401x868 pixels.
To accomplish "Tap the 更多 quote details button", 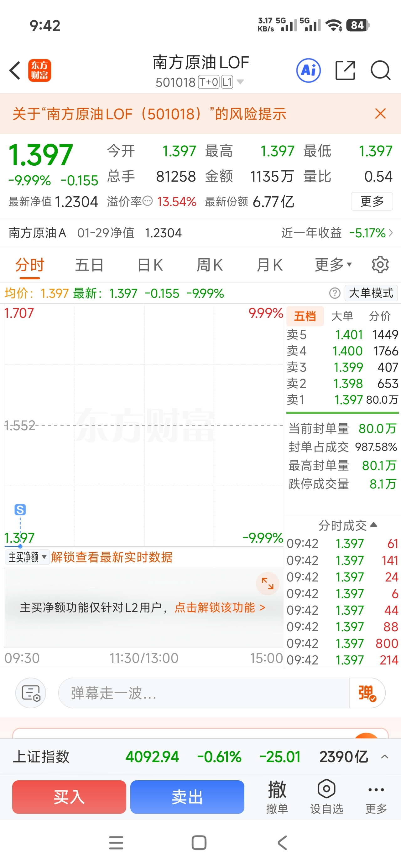I will (372, 201).
